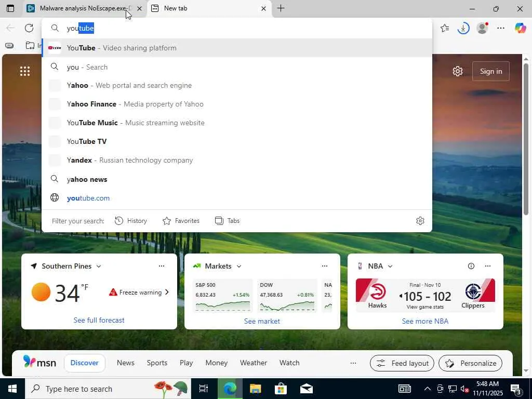Viewport: 532px width, 399px height.
Task: Open the youtube.com URL suggestion
Action: pos(237,198)
